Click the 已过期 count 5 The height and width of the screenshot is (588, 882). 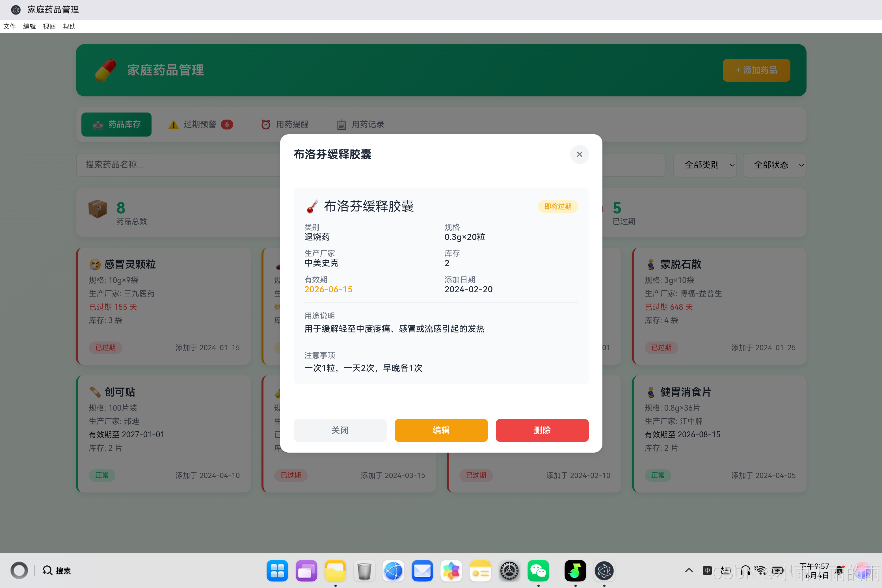[617, 208]
